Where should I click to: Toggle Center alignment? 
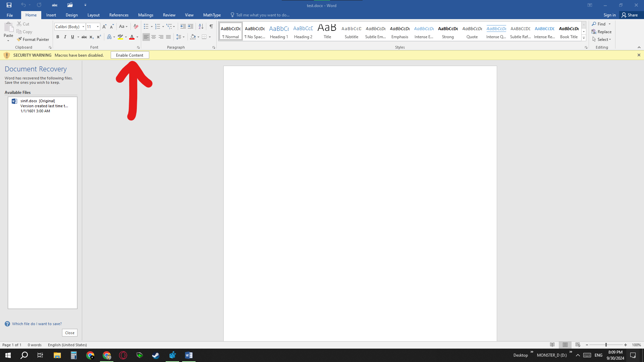(154, 37)
